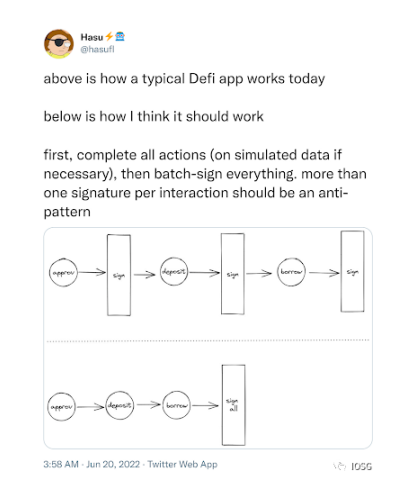Click the IOSG watermark logo
The width and height of the screenshot is (416, 492).
tap(353, 466)
